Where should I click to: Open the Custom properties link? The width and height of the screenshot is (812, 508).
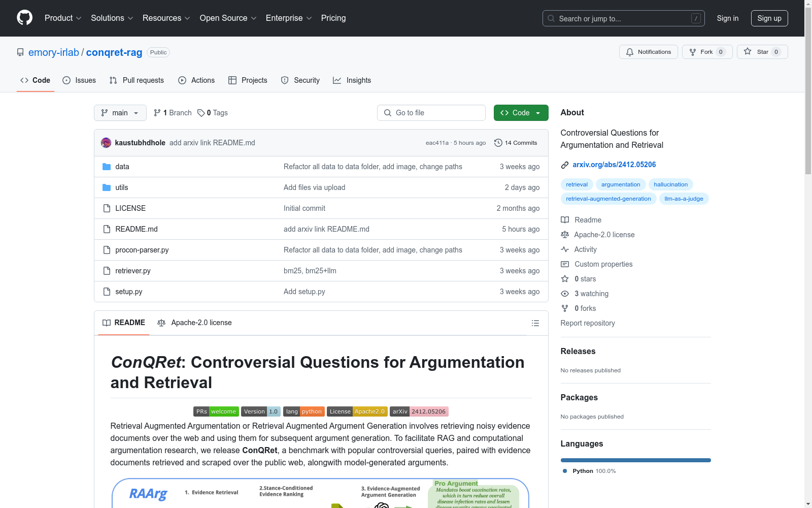pos(597,264)
